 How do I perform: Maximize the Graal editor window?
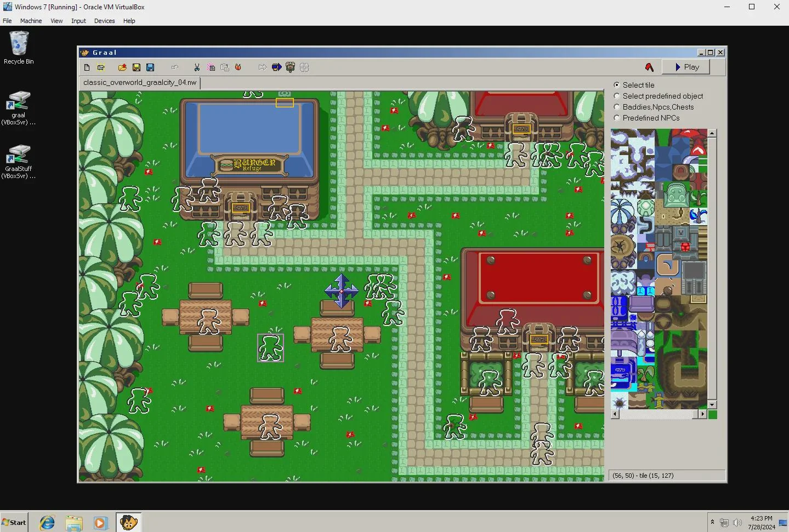coord(711,53)
